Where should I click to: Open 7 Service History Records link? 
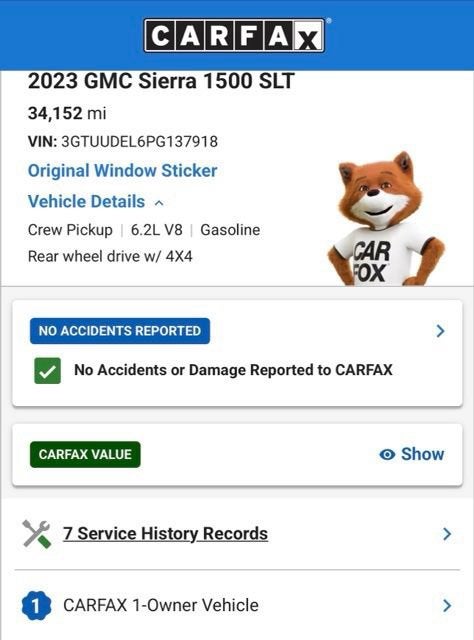(x=165, y=533)
